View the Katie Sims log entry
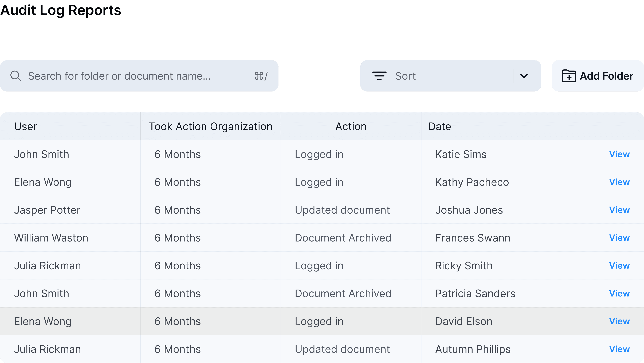The width and height of the screenshot is (644, 363). pyautogui.click(x=619, y=154)
